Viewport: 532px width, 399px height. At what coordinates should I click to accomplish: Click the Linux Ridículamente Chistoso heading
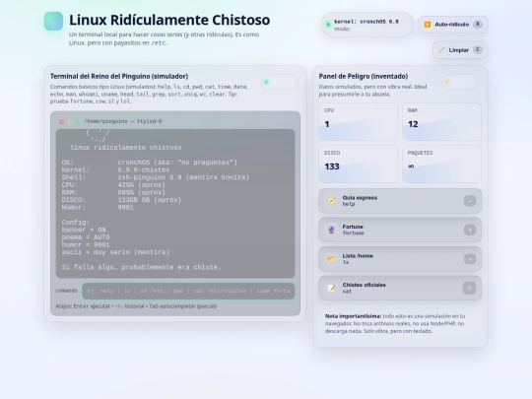tap(169, 20)
